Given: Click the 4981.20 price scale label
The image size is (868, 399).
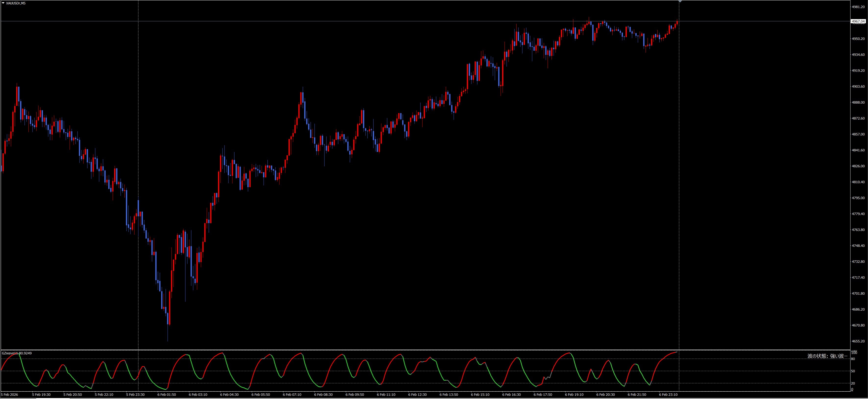Looking at the screenshot, I should click(x=858, y=7).
